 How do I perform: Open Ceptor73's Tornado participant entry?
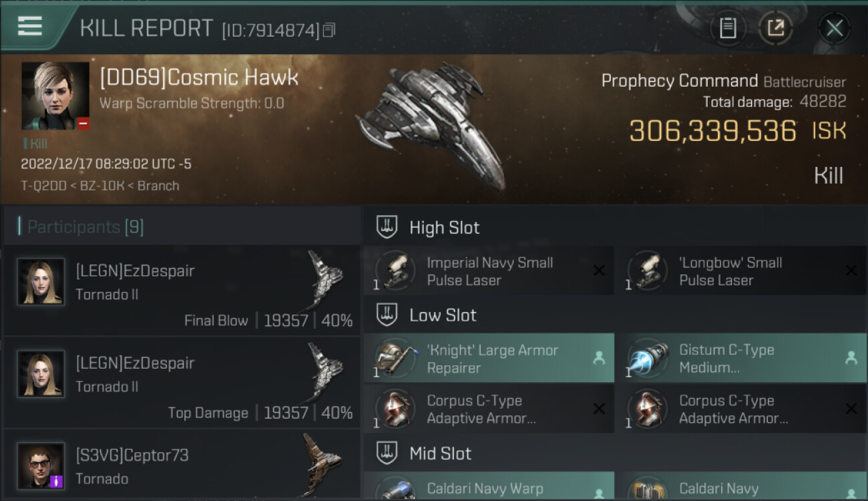coord(182,466)
